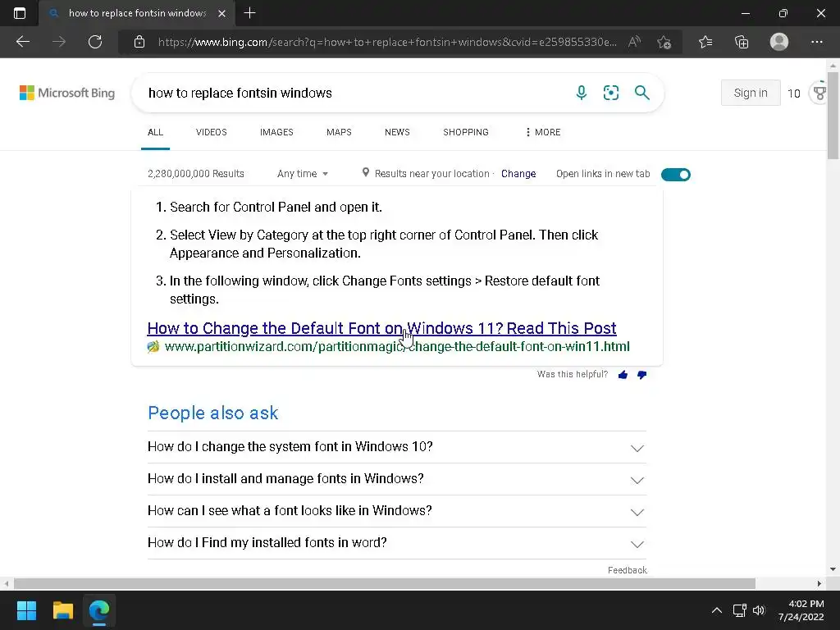The height and width of the screenshot is (630, 840).
Task: Click the partitionwizard.com URL link
Action: click(x=397, y=347)
